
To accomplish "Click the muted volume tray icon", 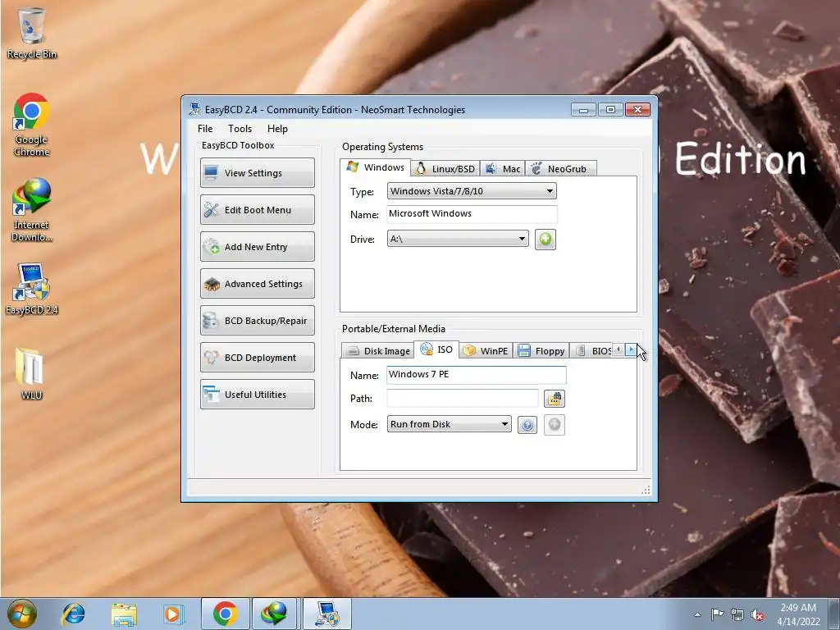I will 757,614.
